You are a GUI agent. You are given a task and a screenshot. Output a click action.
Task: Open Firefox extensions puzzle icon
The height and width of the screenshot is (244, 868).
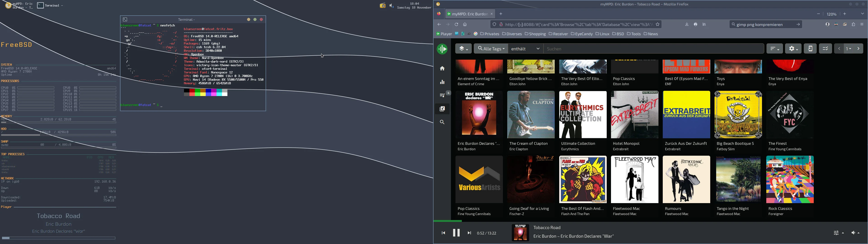point(854,25)
